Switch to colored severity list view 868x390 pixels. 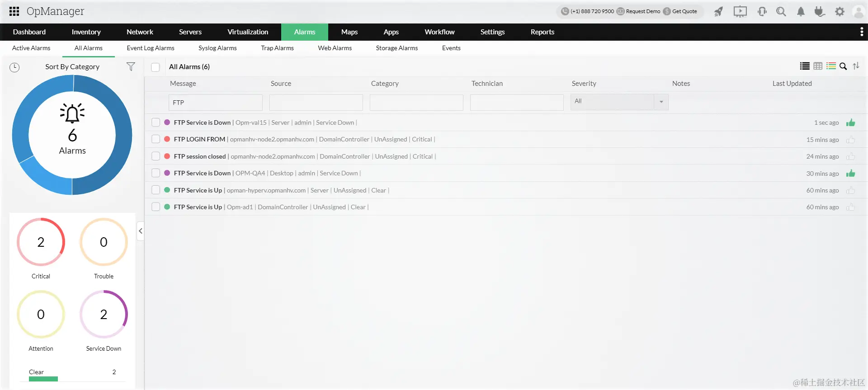[x=831, y=66]
